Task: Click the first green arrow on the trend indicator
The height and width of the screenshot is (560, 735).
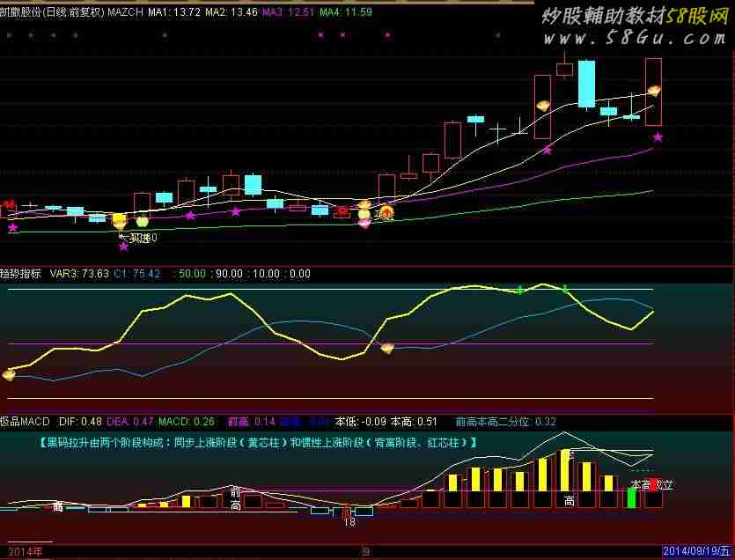Action: (x=520, y=289)
